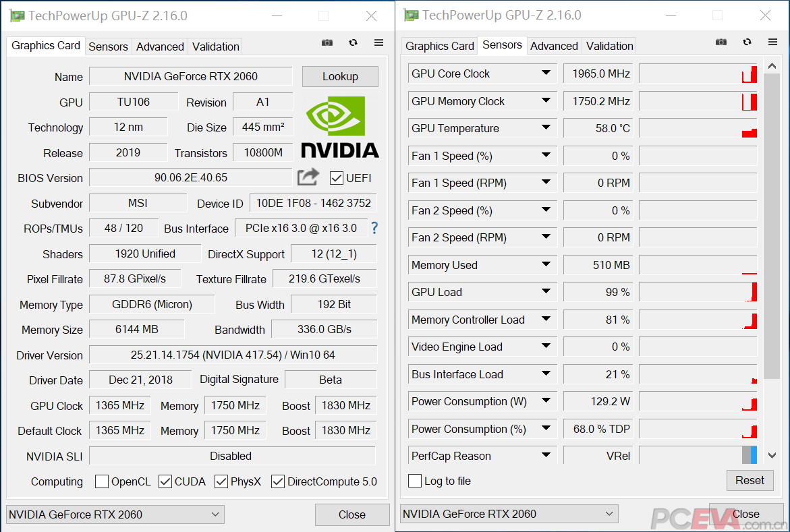Screen dimensions: 790x532
Task: Open Memory Controller Load sensor dropdown
Action: tap(546, 319)
